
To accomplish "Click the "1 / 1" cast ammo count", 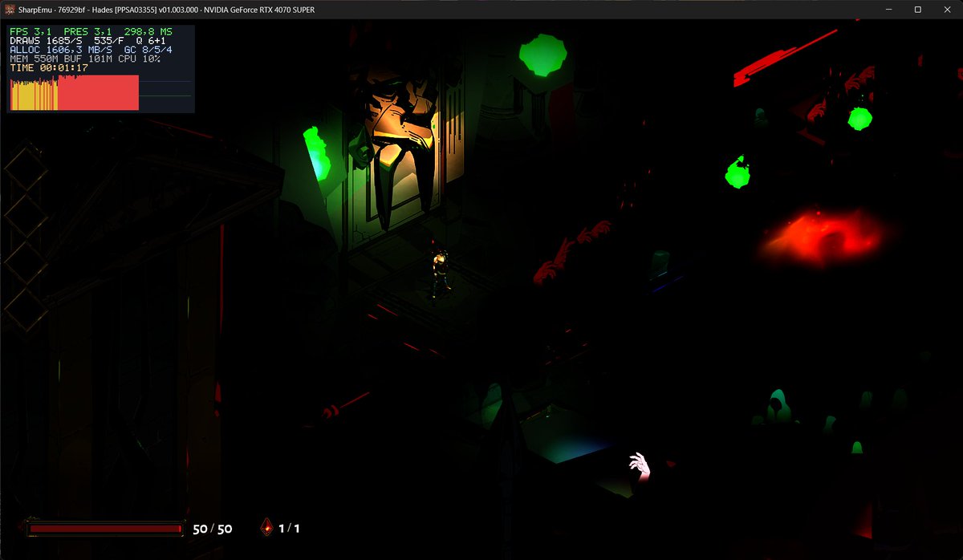I will coord(289,528).
